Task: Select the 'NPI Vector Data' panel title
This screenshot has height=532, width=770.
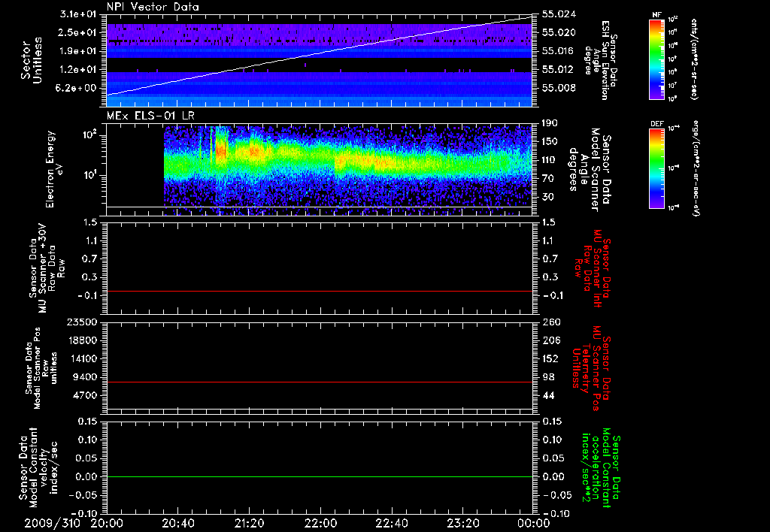Action: (x=153, y=7)
